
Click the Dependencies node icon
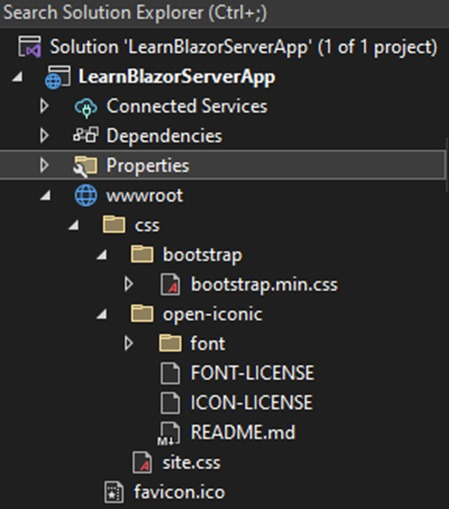[86, 135]
